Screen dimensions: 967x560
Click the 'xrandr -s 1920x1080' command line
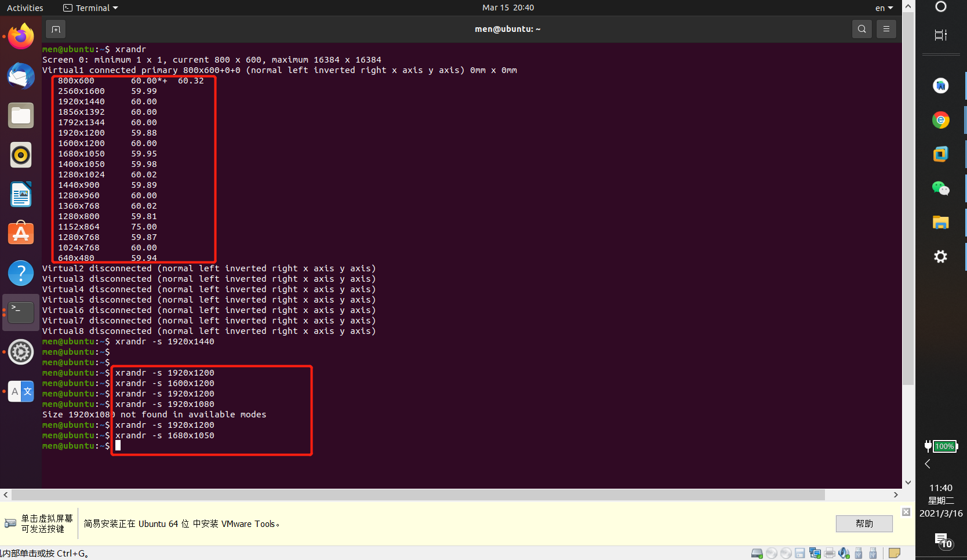pos(165,404)
